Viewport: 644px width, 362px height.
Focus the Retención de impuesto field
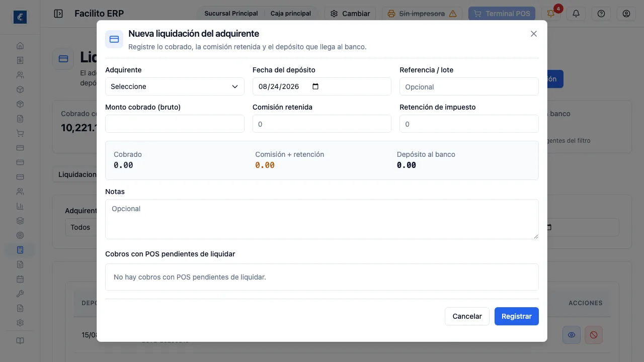point(469,124)
